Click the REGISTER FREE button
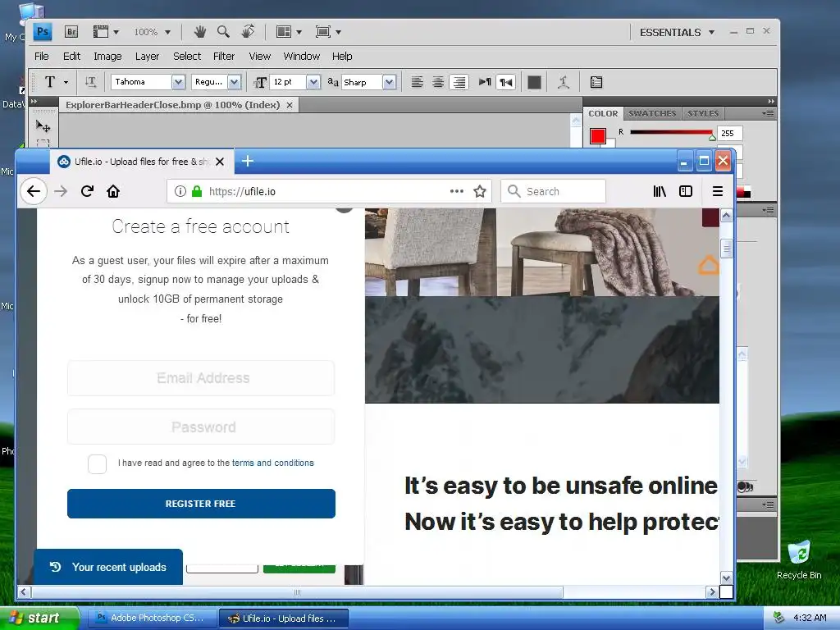Image resolution: width=840 pixels, height=630 pixels. (201, 504)
